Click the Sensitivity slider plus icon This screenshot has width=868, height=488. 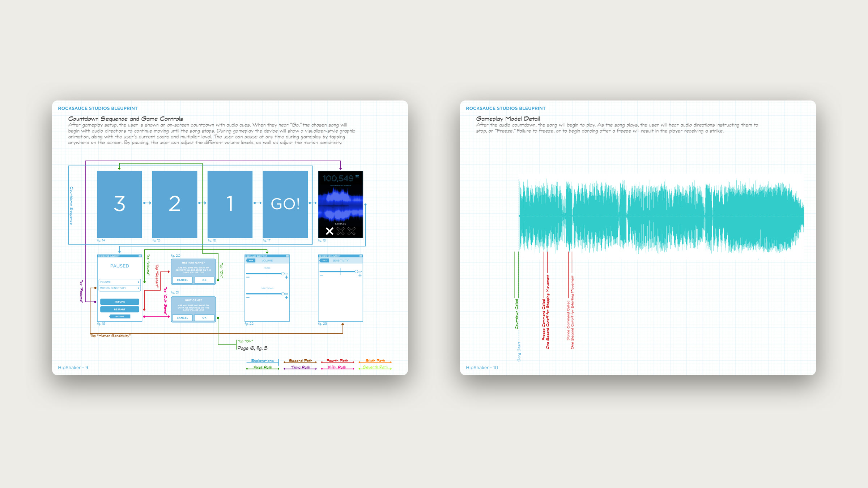(x=360, y=275)
